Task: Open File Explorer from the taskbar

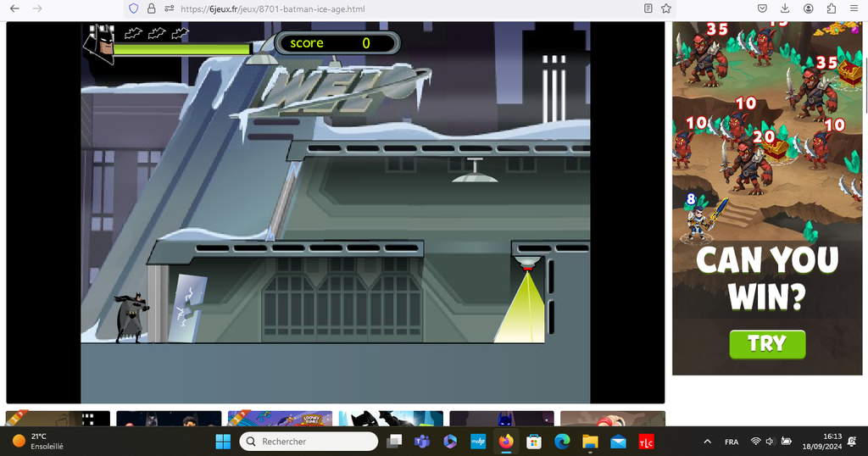Action: click(x=590, y=441)
